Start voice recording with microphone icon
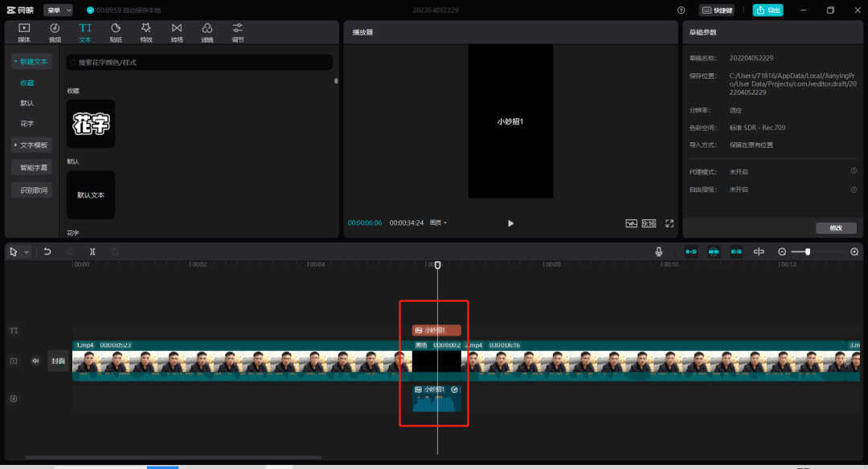This screenshot has height=469, width=868. click(659, 251)
